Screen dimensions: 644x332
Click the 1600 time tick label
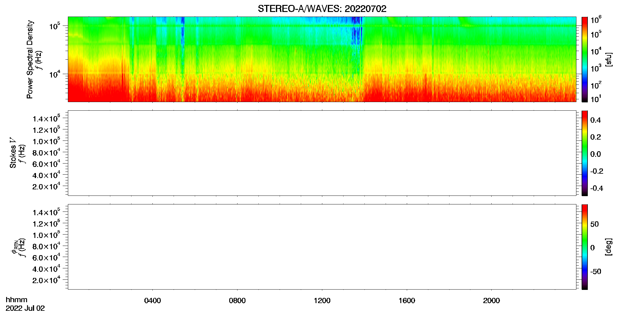[407, 301]
